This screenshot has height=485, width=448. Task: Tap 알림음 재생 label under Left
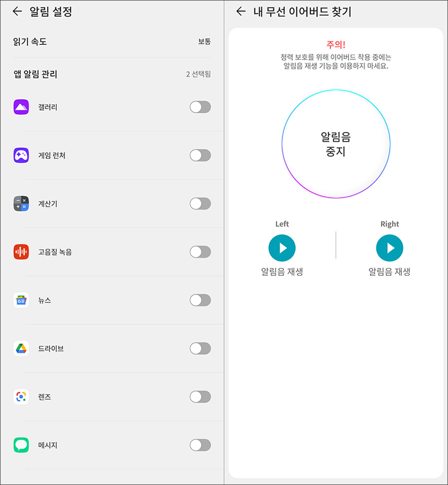[282, 272]
